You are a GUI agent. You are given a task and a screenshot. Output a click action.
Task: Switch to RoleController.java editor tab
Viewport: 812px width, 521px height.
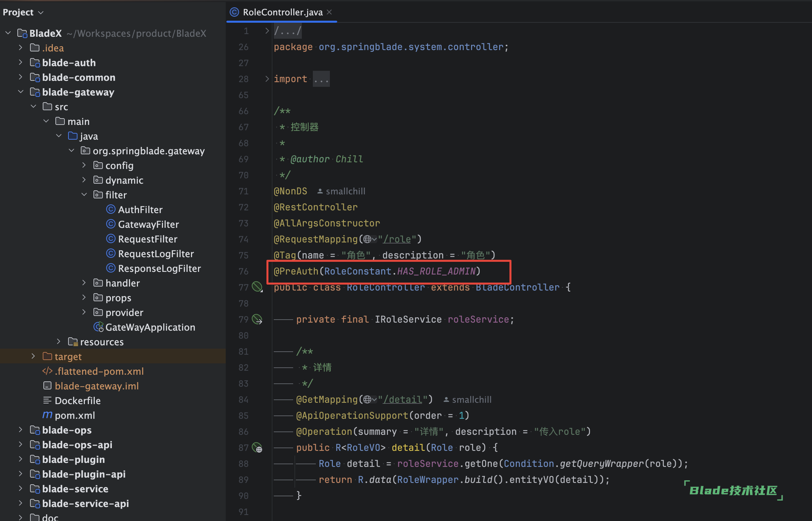click(282, 12)
